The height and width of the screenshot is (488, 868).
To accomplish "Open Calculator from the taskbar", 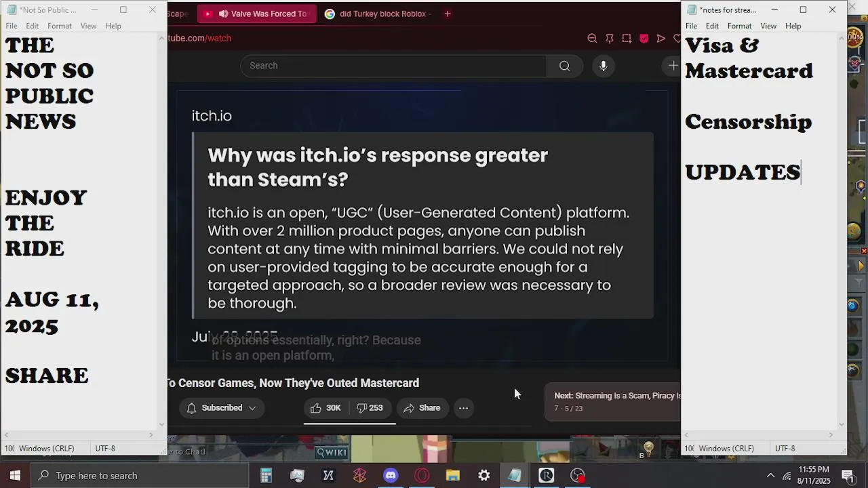I will pyautogui.click(x=266, y=476).
